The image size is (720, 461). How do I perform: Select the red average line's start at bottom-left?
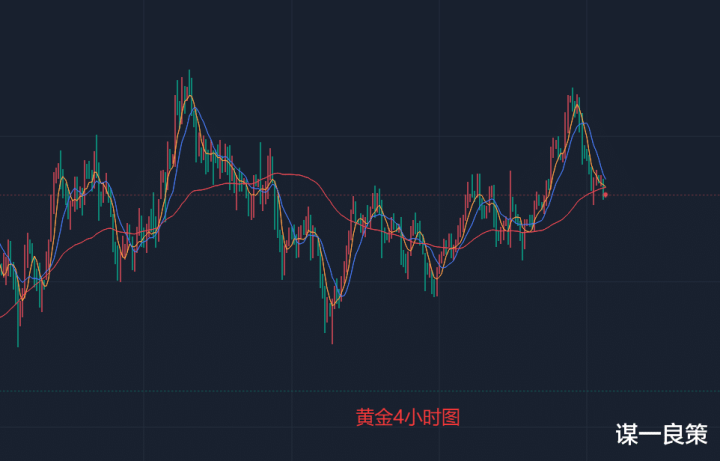pyautogui.click(x=3, y=317)
